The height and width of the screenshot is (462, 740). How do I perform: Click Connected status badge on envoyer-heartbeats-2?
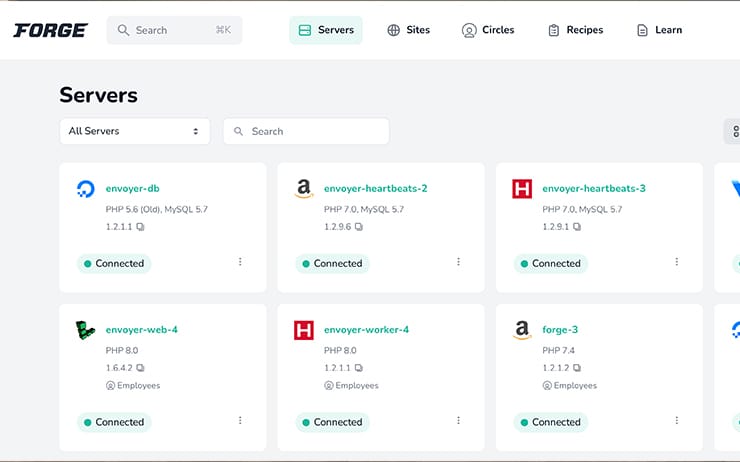click(x=333, y=263)
